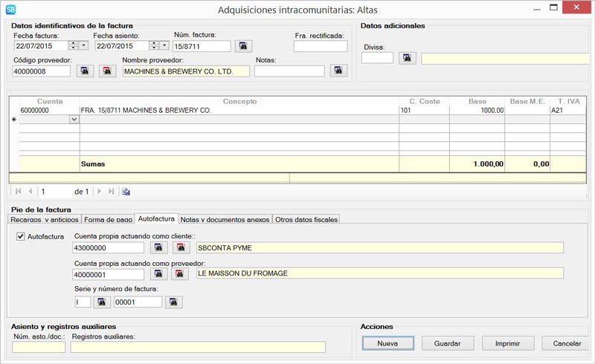
Task: Click export icon in record navigator bar
Action: click(x=126, y=191)
